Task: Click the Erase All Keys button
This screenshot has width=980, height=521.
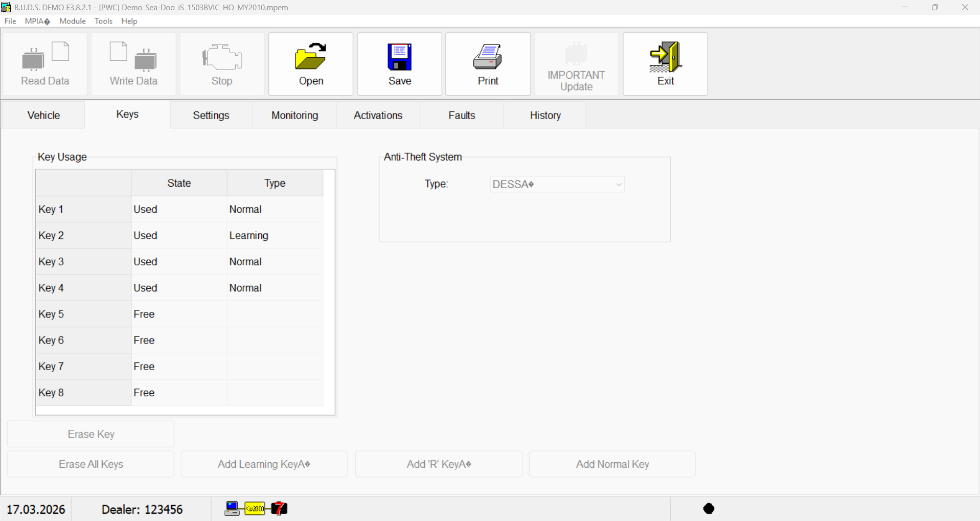Action: click(x=90, y=464)
